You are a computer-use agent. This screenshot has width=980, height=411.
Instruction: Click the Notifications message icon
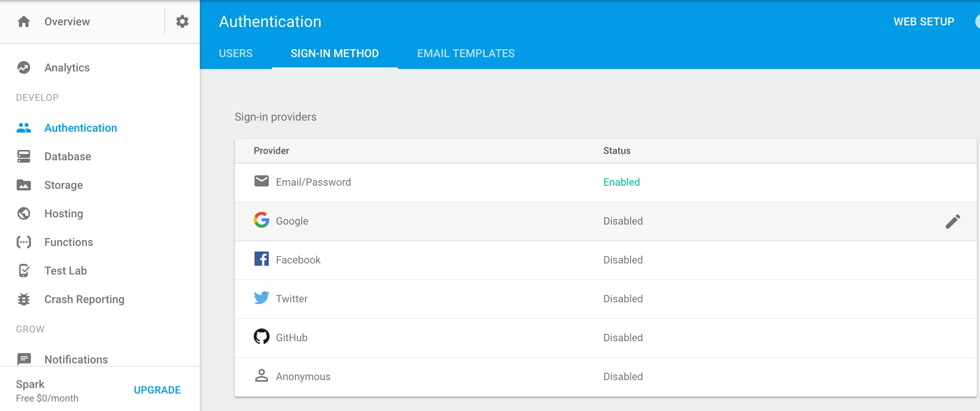24,359
